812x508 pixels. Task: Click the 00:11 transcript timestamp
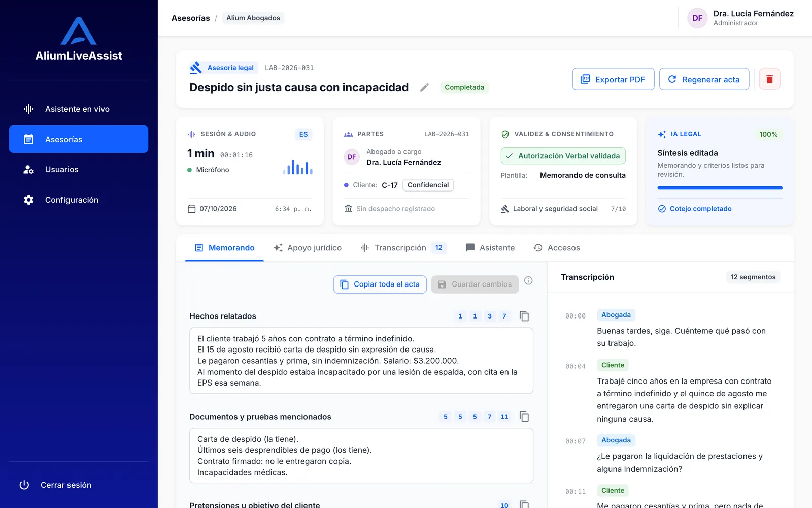(576, 492)
